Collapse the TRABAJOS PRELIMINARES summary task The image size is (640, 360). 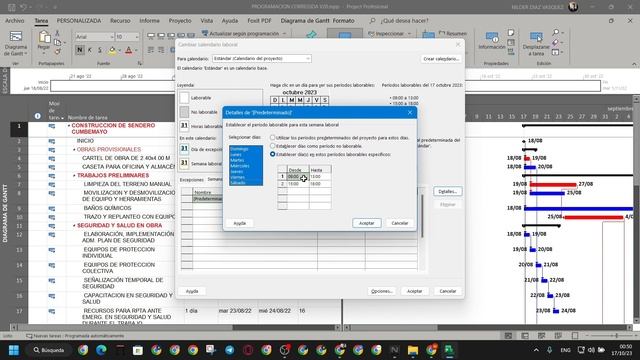tap(74, 176)
